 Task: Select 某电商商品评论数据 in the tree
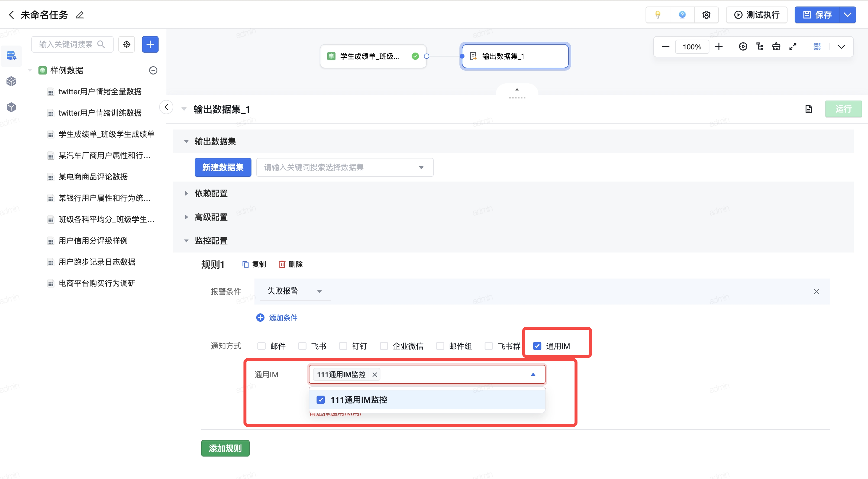tap(93, 177)
